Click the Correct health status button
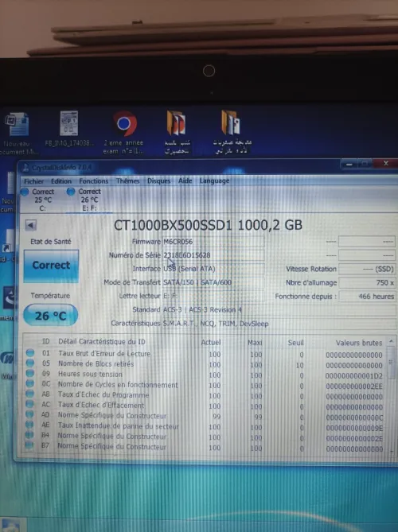 click(x=51, y=266)
